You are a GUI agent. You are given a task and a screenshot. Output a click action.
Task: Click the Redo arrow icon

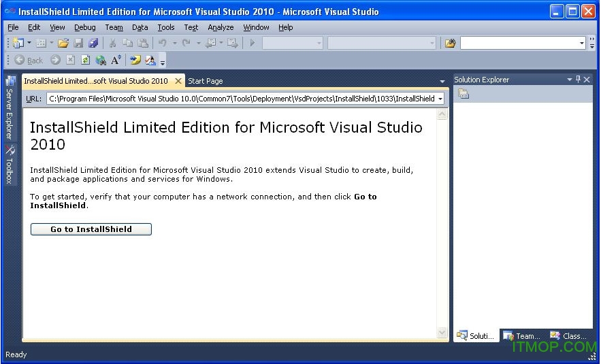coord(186,43)
